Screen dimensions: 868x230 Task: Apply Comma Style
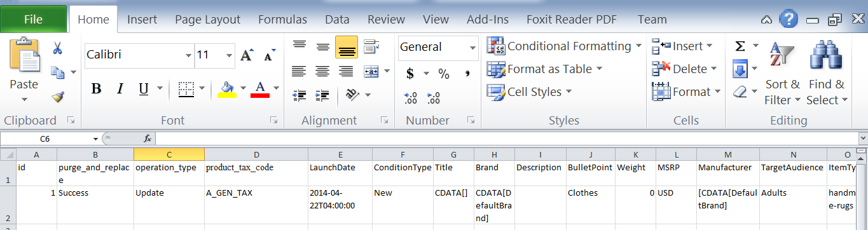[467, 74]
